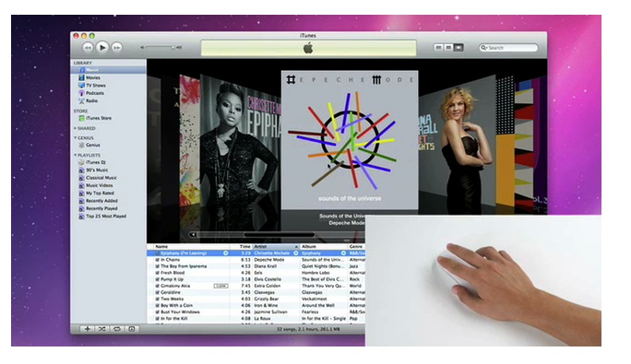The height and width of the screenshot is (364, 631).
Task: Toggle the repeat button
Action: pyautogui.click(x=117, y=329)
